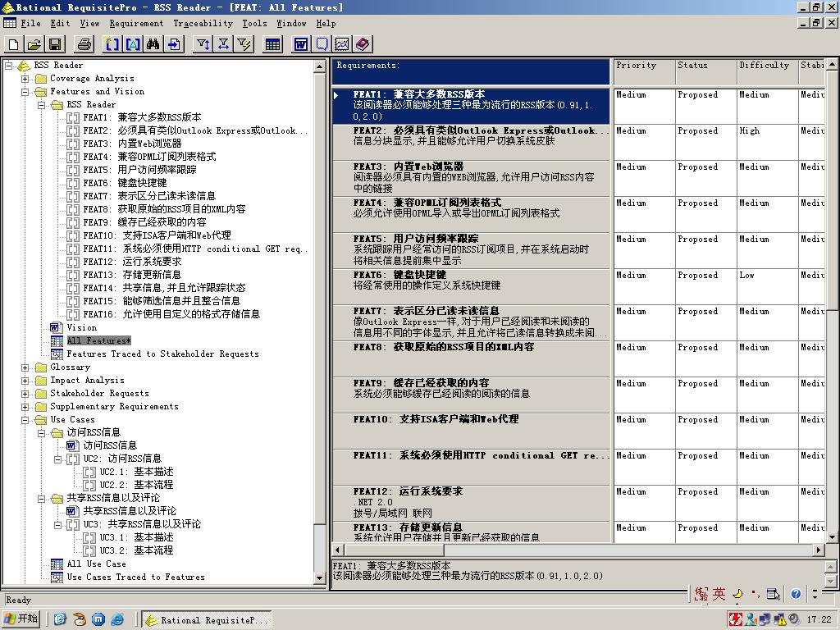Viewport: 840px width, 630px height.
Task: Open the All Use Case view
Action: (x=97, y=564)
